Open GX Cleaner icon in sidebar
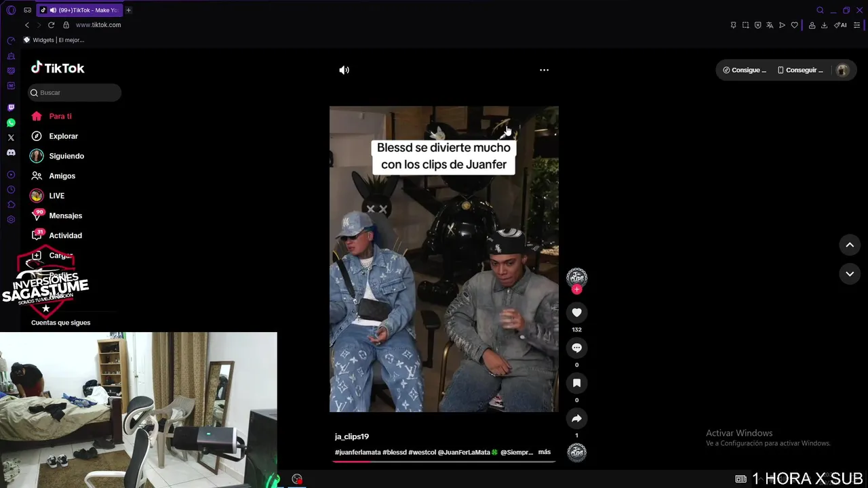The width and height of the screenshot is (868, 488). click(11, 56)
